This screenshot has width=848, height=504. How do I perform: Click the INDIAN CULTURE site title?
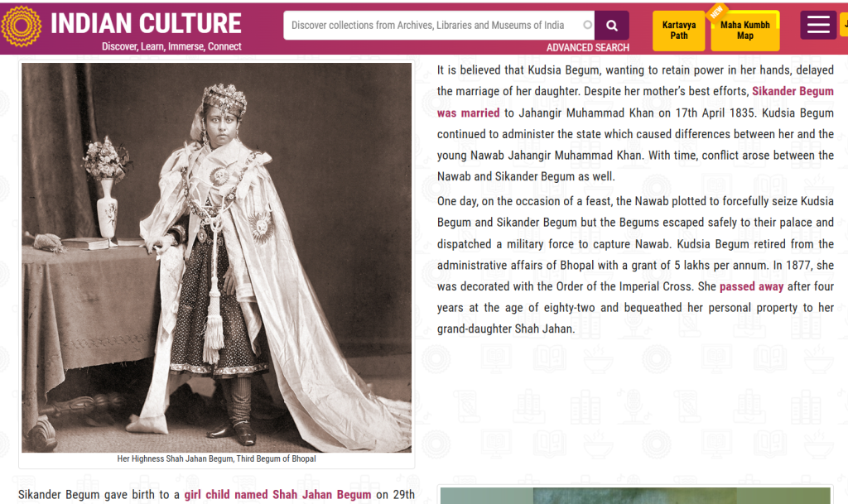click(x=146, y=24)
